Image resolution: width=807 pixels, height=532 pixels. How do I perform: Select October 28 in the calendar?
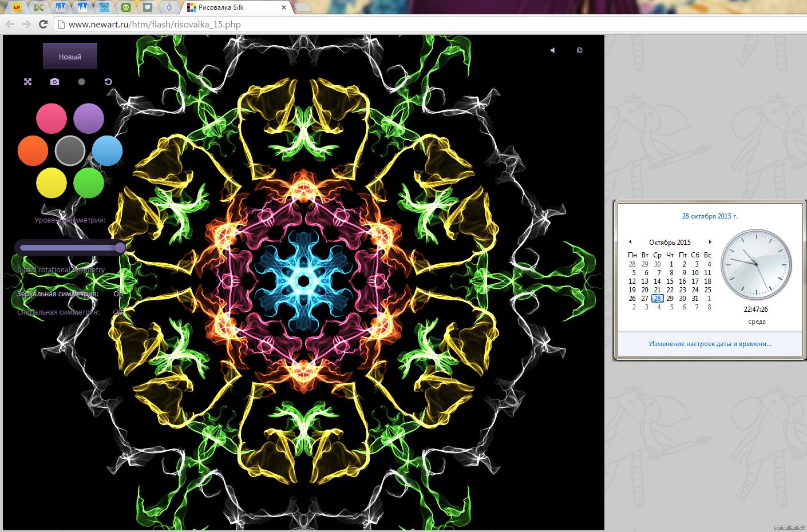tap(657, 299)
